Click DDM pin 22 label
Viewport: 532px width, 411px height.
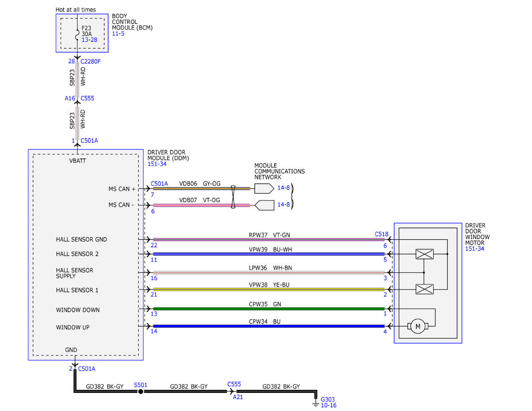coord(154,245)
